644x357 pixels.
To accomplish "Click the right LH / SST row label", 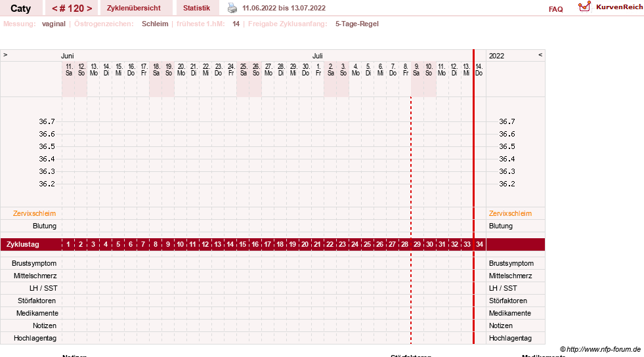I will point(503,289).
